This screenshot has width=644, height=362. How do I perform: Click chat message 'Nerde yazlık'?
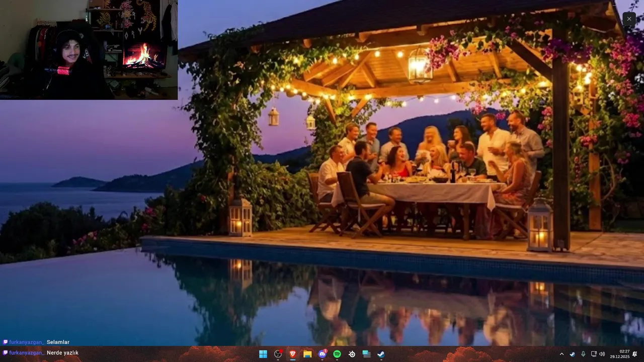point(62,353)
